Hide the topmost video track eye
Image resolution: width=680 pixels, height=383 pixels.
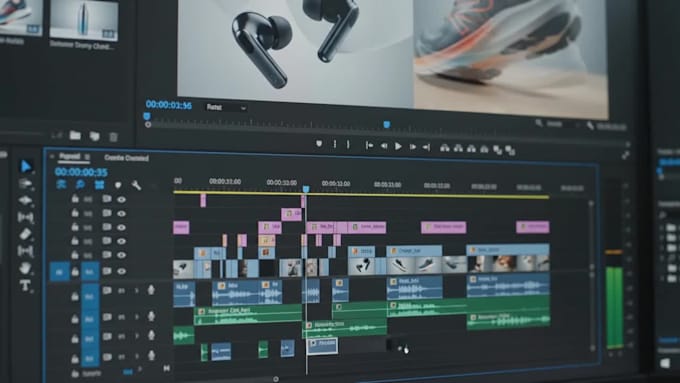click(121, 200)
